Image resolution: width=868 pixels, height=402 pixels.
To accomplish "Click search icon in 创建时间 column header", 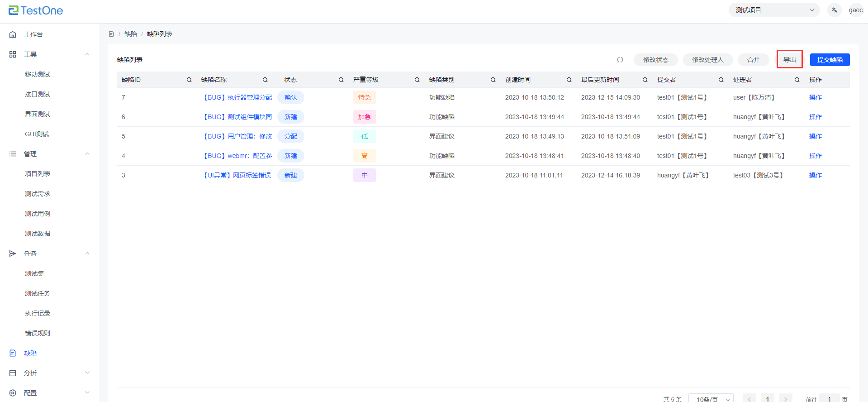I will coord(569,80).
